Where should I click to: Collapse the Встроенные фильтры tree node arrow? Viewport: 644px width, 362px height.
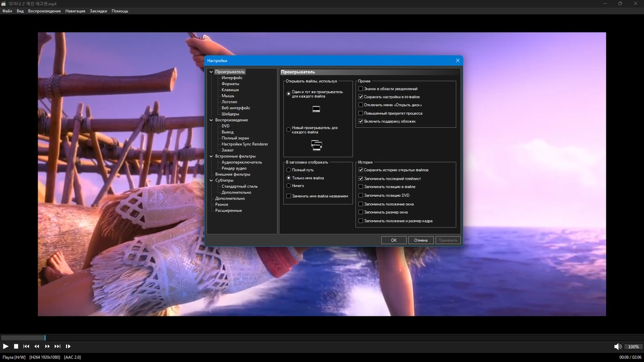[211, 156]
